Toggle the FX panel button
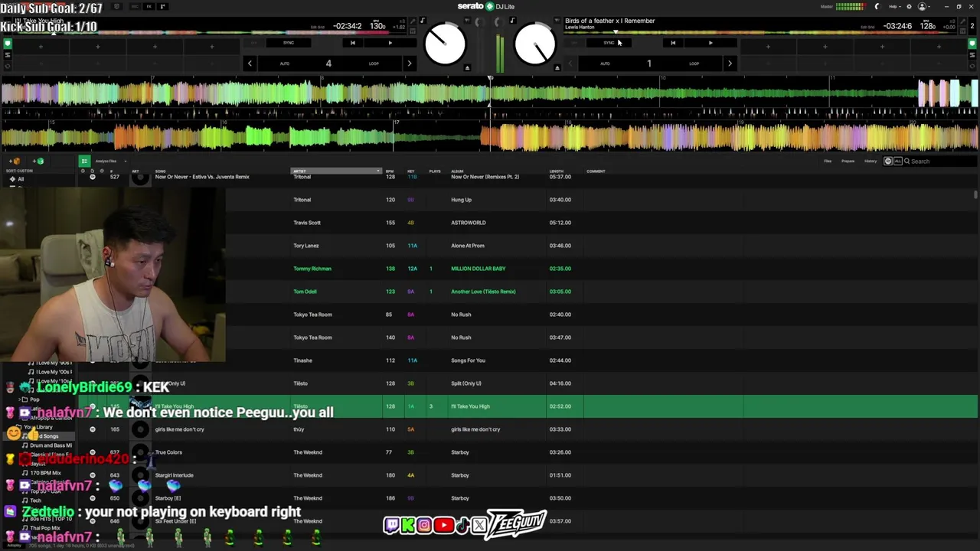Screen dimensions: 980x551 (x=149, y=7)
